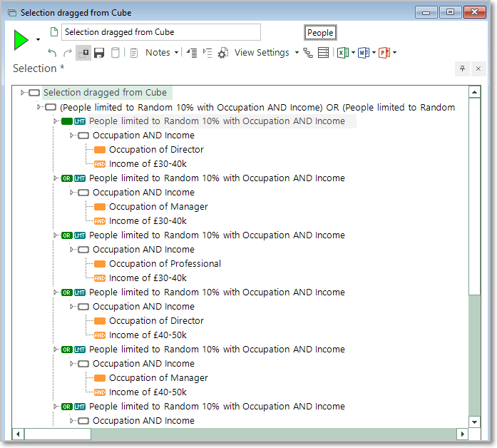Click orange icon for first Occupation of Director
Screen dimensions: 497x448
(x=100, y=150)
